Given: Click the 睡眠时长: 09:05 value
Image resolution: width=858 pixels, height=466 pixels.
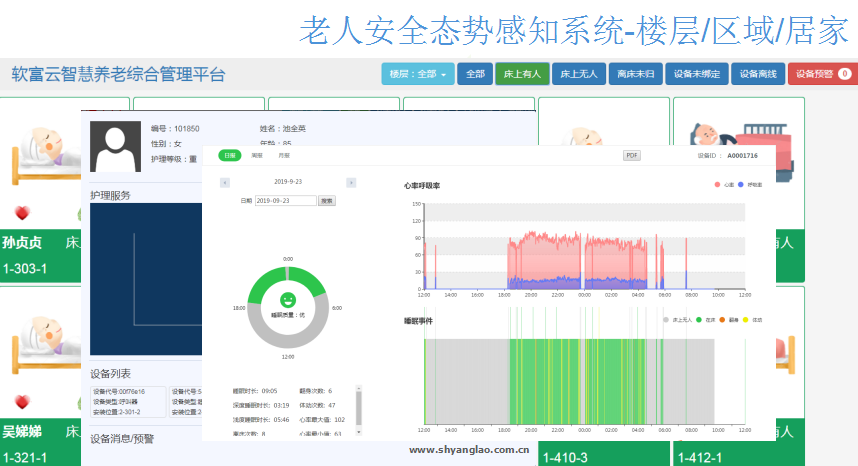Looking at the screenshot, I should pyautogui.click(x=255, y=391).
